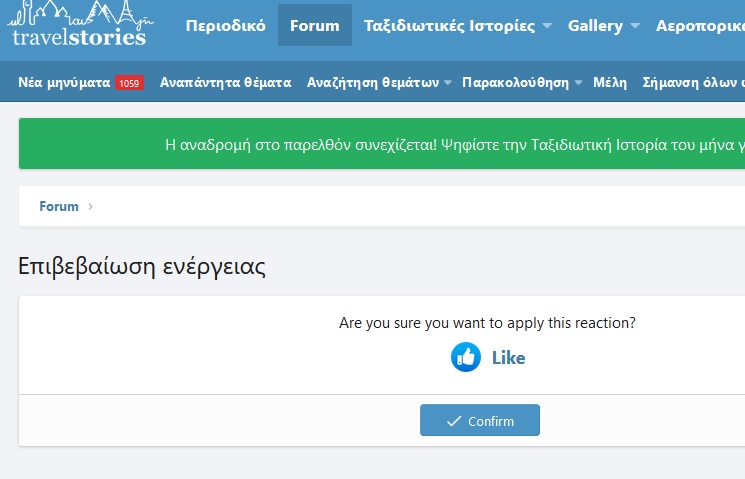Click the Forum breadcrumb link
745x479 pixels.
pos(59,207)
